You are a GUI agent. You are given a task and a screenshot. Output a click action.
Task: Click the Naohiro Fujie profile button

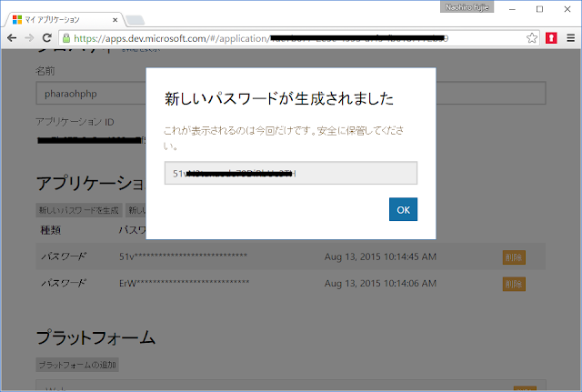click(467, 7)
